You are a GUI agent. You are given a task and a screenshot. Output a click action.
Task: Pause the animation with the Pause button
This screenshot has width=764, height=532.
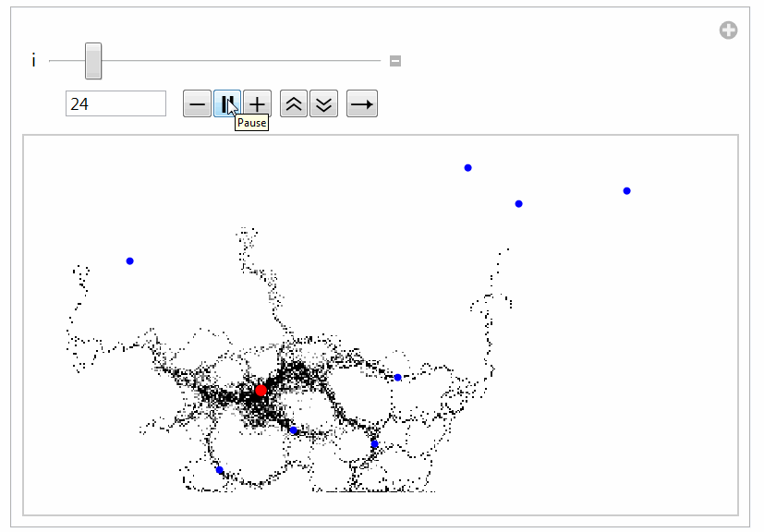coord(226,104)
